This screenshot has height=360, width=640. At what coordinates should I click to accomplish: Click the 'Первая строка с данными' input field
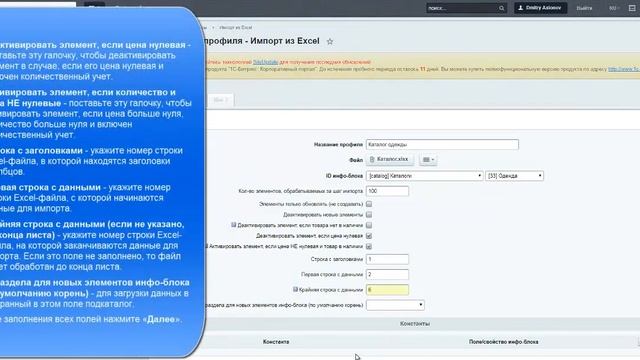click(x=387, y=274)
